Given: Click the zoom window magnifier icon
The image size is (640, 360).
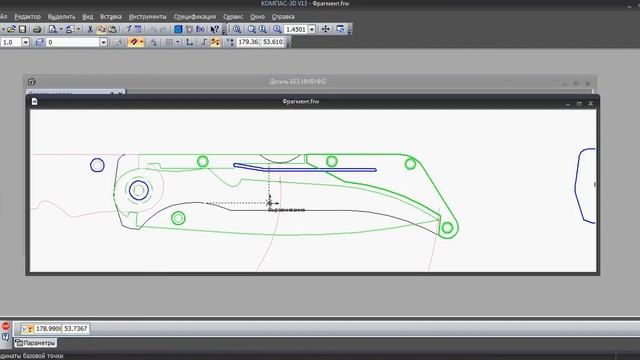Looking at the screenshot, I should pyautogui.click(x=237, y=29).
